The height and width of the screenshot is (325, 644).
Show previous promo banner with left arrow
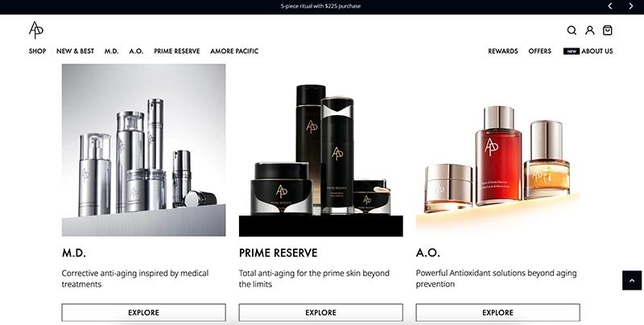point(610,6)
